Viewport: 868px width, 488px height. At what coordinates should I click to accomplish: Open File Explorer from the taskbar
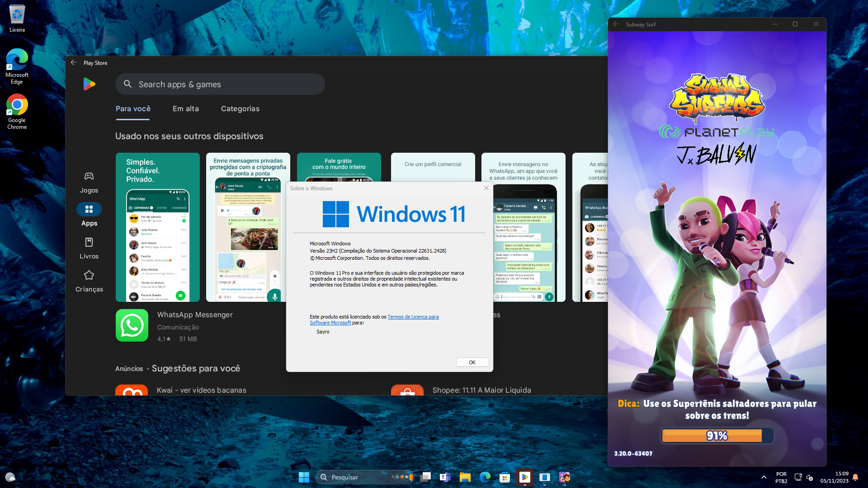[x=465, y=477]
